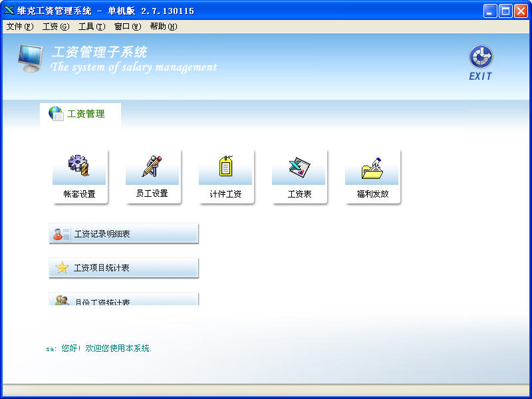Open the 文件(F) menu
The image size is (532, 399).
(20, 27)
